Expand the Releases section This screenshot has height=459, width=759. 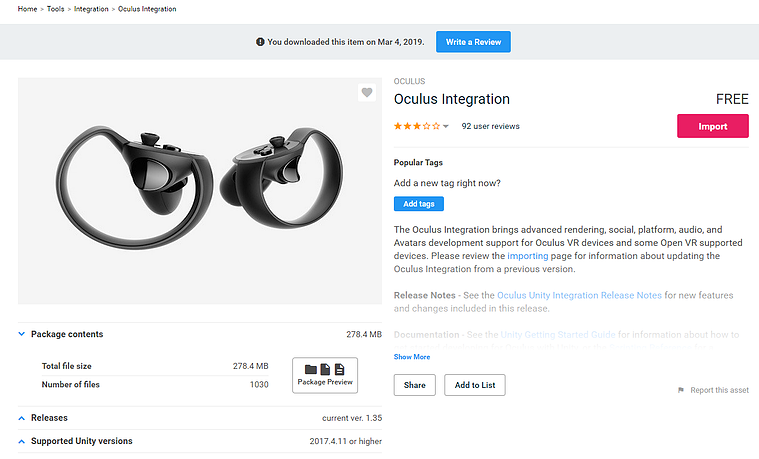pos(22,418)
